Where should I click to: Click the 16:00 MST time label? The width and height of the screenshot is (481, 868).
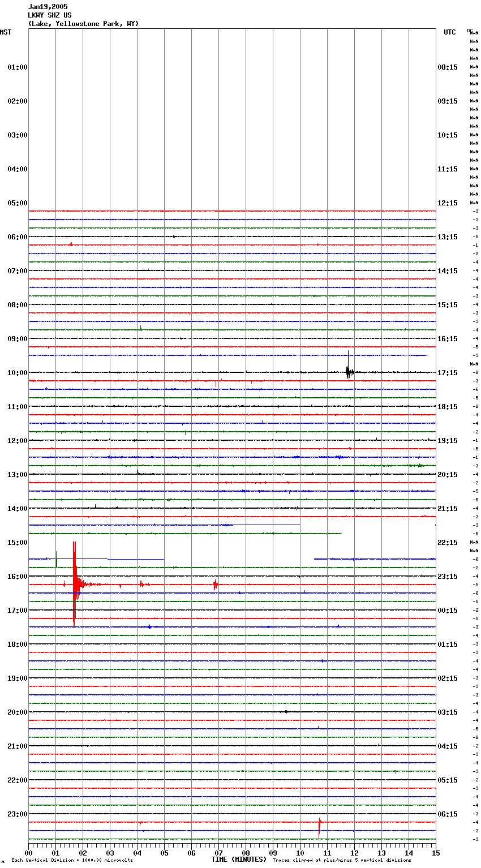click(x=18, y=577)
